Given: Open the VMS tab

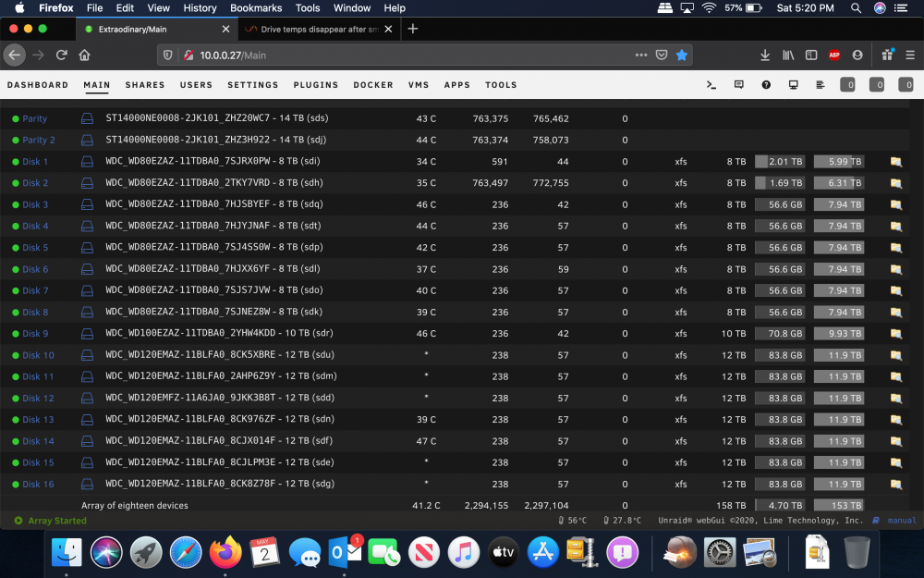Looking at the screenshot, I should (419, 85).
